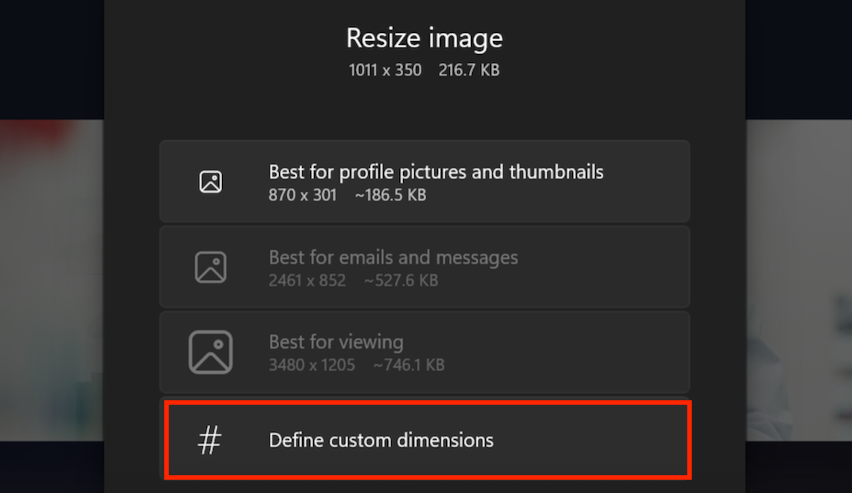Pick the Best for viewing option
The height and width of the screenshot is (493, 852).
pos(336,343)
